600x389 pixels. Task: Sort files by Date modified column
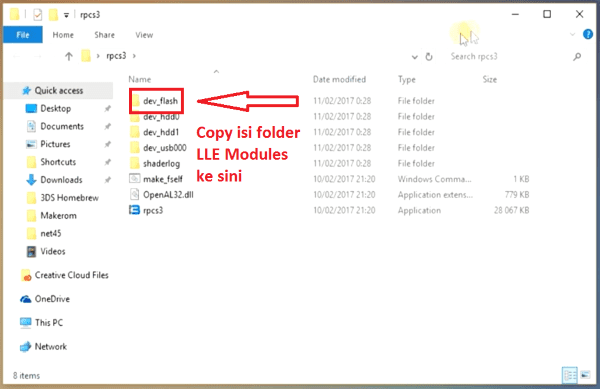point(339,79)
